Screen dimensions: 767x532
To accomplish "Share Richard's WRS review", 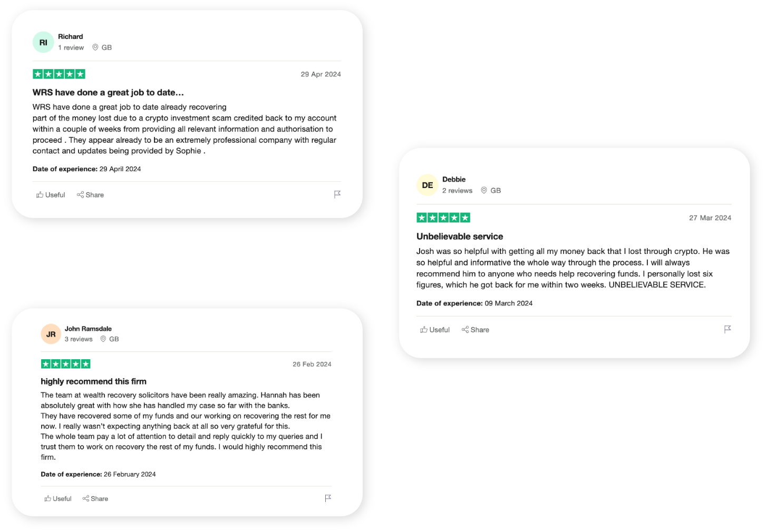I will (90, 195).
